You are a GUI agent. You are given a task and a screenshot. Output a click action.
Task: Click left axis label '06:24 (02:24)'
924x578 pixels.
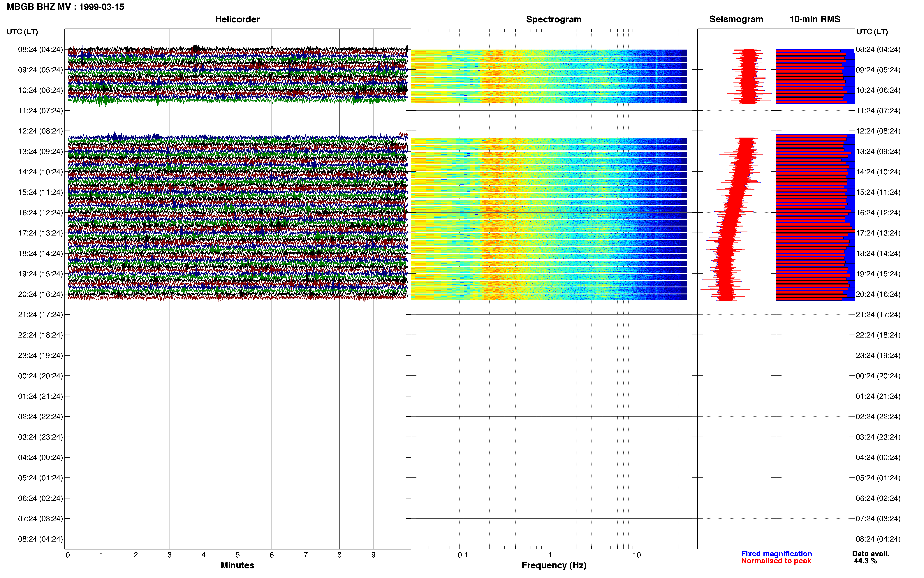[x=41, y=498]
